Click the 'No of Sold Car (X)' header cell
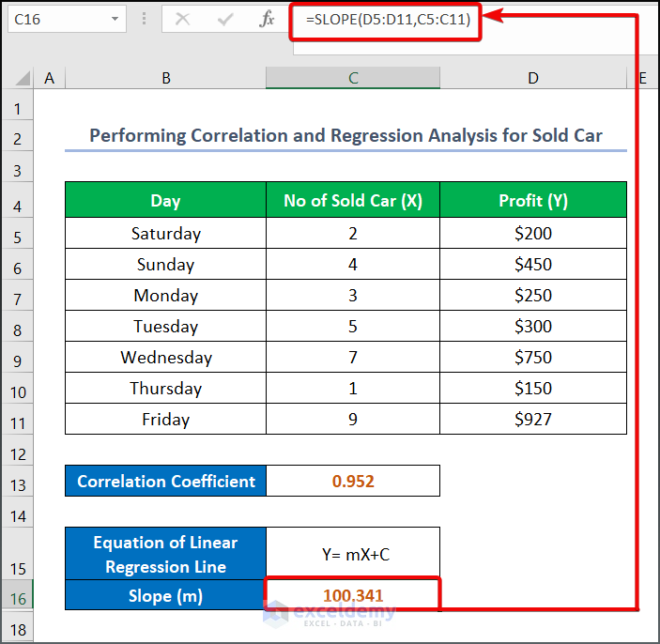This screenshot has height=644, width=660. click(353, 200)
